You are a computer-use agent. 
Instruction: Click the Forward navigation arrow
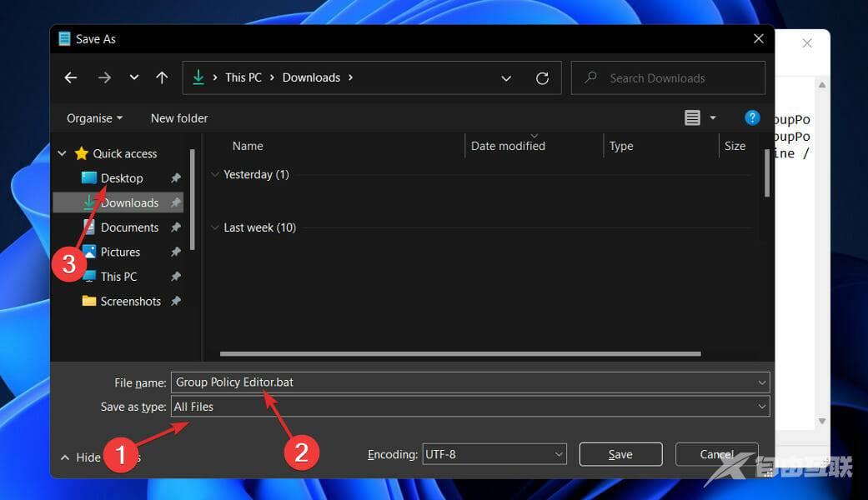click(104, 77)
